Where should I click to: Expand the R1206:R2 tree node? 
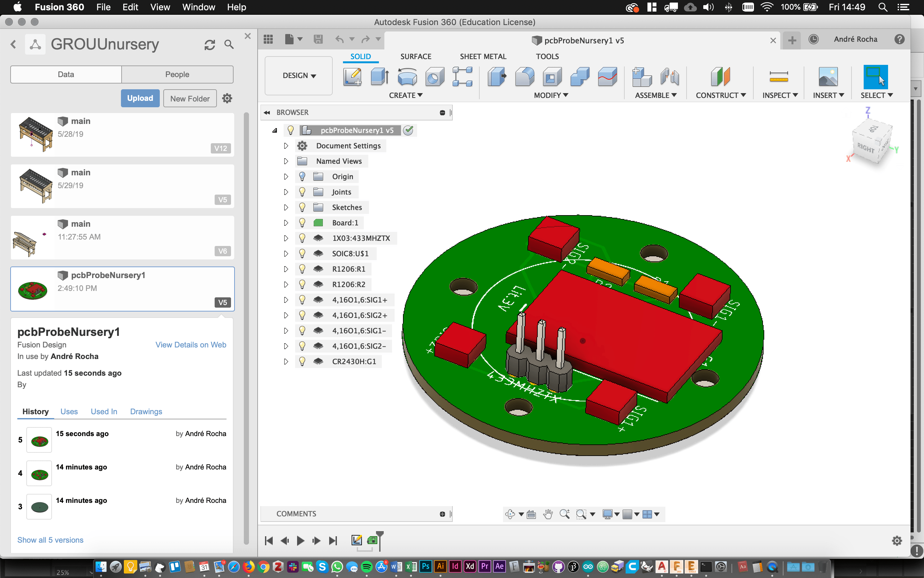[286, 285]
